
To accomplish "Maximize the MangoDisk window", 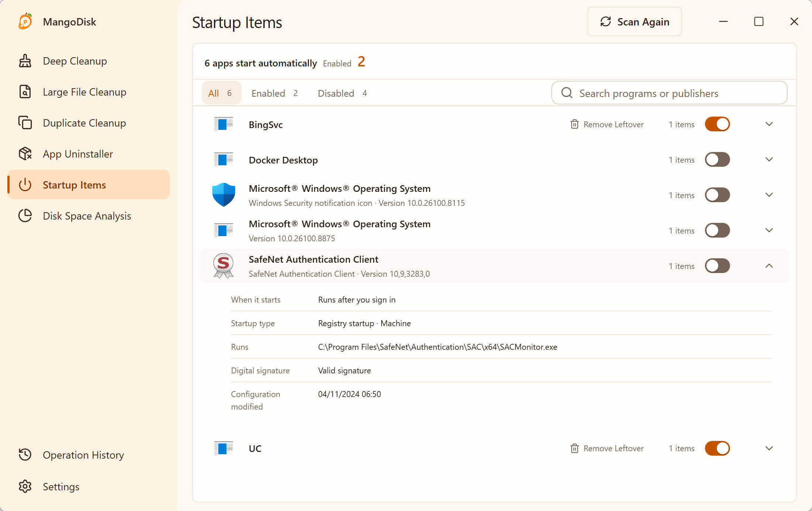I will [x=759, y=22].
